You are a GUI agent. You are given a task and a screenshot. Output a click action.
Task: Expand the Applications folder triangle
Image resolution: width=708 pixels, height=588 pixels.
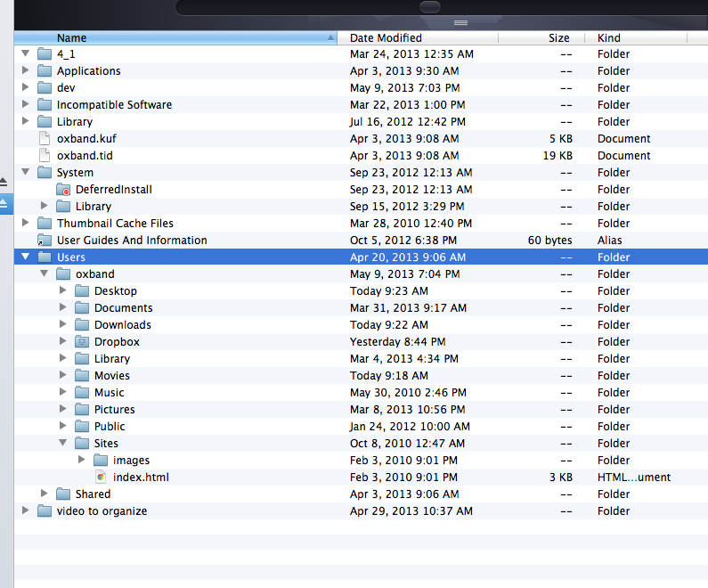pyautogui.click(x=26, y=70)
